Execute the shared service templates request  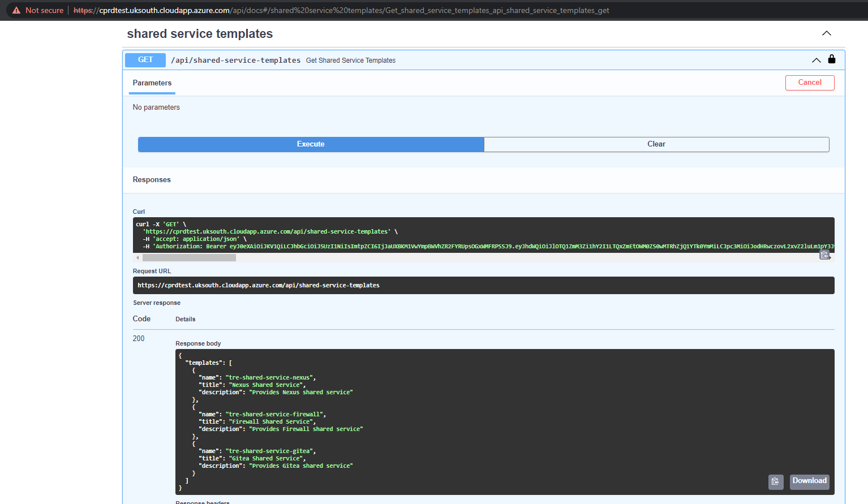click(311, 144)
